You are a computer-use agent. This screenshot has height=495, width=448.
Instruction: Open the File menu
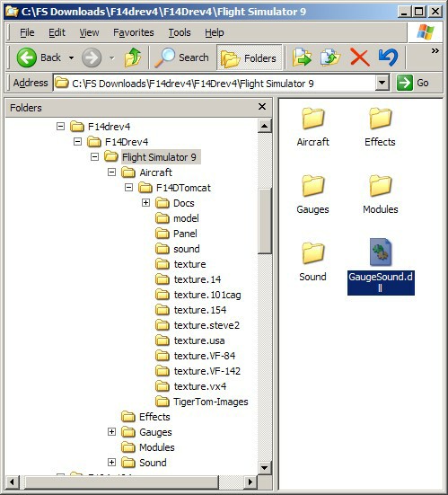pyautogui.click(x=27, y=32)
